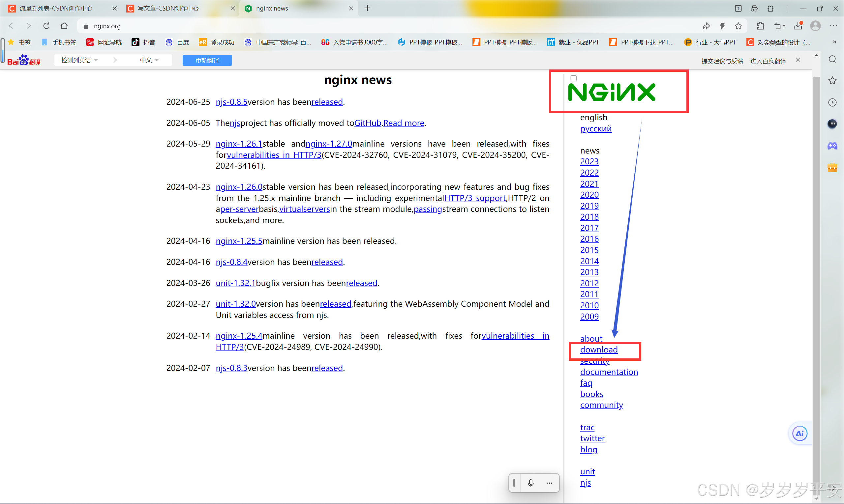Viewport: 844px width, 504px height.
Task: Open the download link in sidebar
Action: pos(599,350)
